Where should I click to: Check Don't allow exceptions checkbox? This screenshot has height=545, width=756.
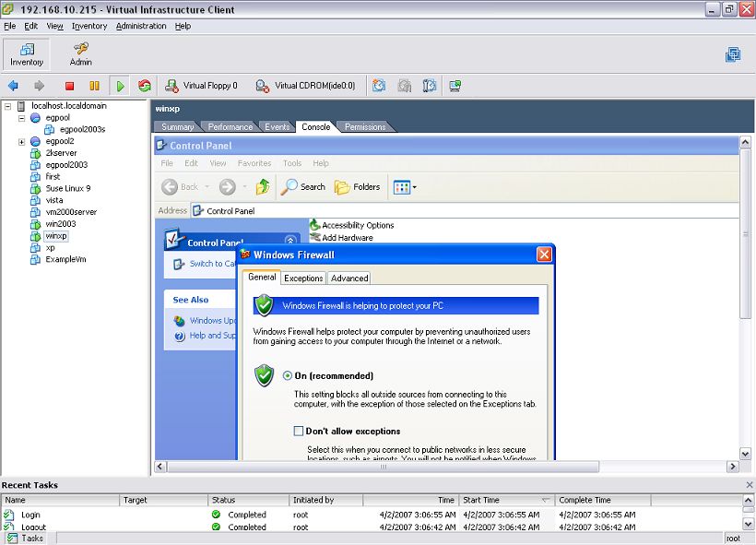point(299,431)
